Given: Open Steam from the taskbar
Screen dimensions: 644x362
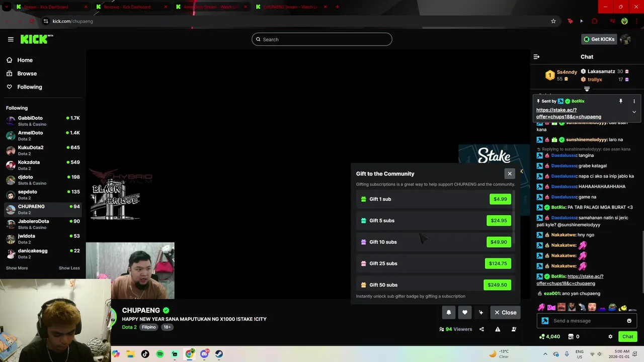Looking at the screenshot, I should [x=219, y=354].
